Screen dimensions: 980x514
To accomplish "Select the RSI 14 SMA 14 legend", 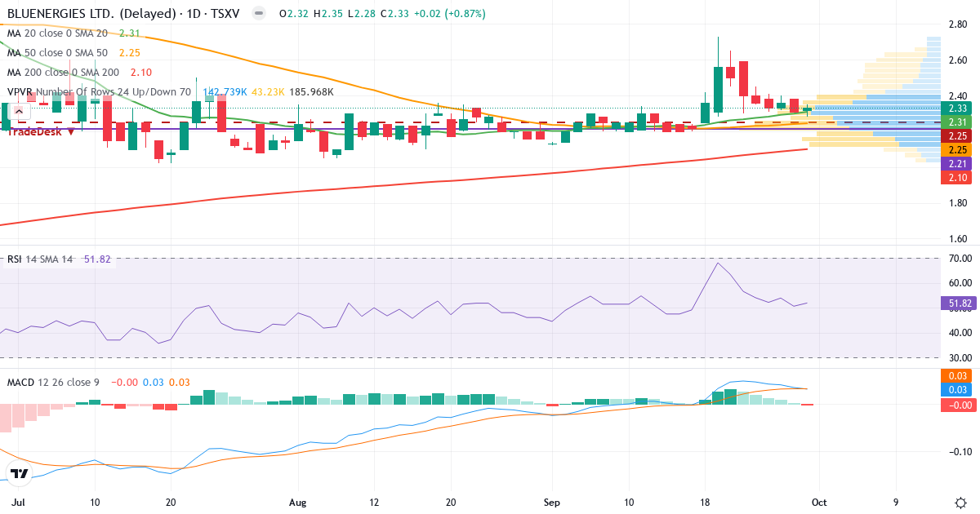I will (x=40, y=259).
